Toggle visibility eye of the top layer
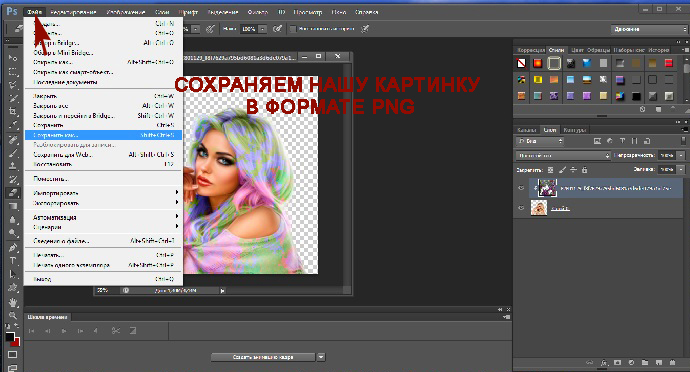 click(x=521, y=188)
